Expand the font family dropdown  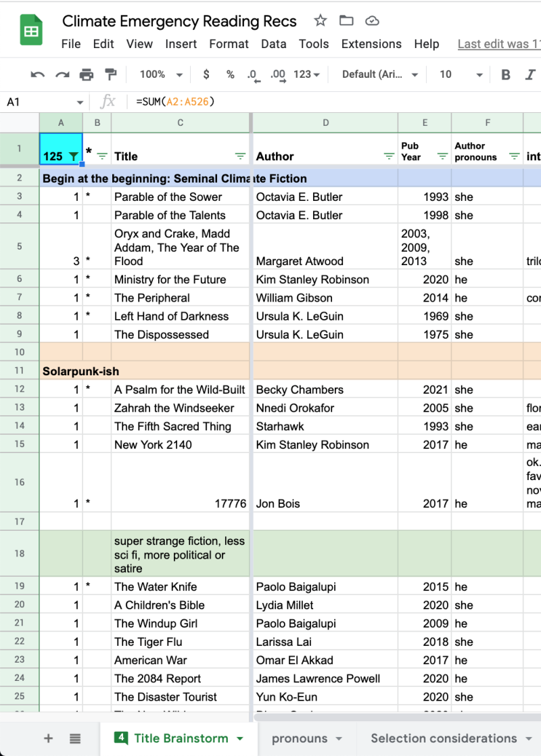coord(380,74)
